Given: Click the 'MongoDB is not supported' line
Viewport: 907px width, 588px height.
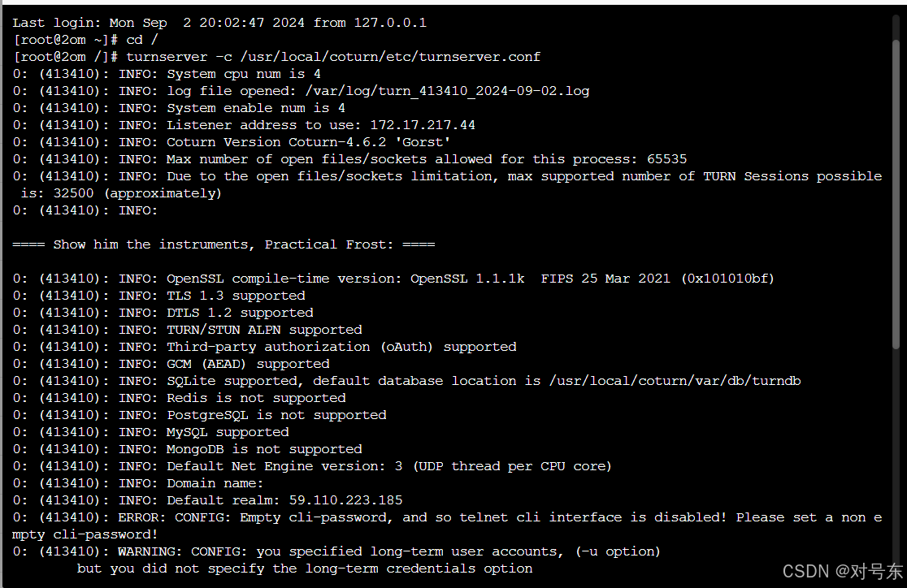Looking at the screenshot, I should pos(188,449).
